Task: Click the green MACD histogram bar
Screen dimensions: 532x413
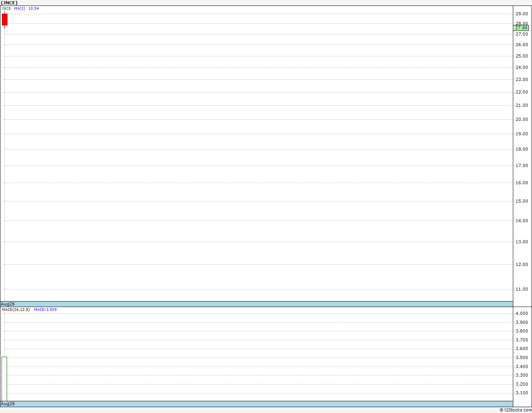Action: click(x=4, y=379)
